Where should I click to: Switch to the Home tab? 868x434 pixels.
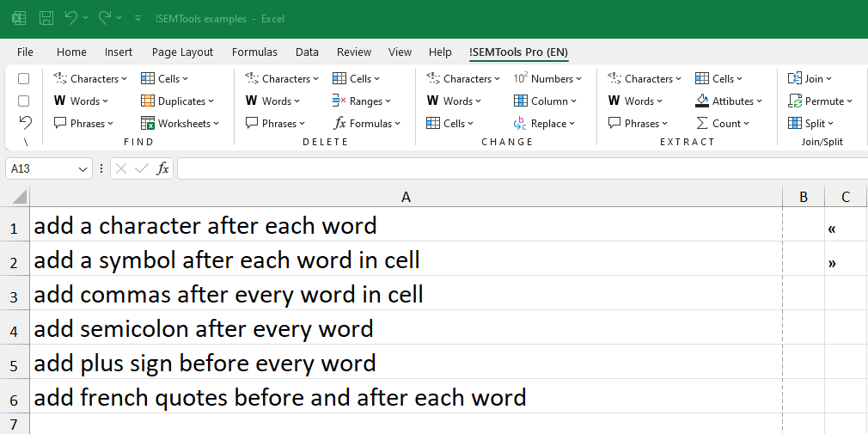pyautogui.click(x=71, y=52)
